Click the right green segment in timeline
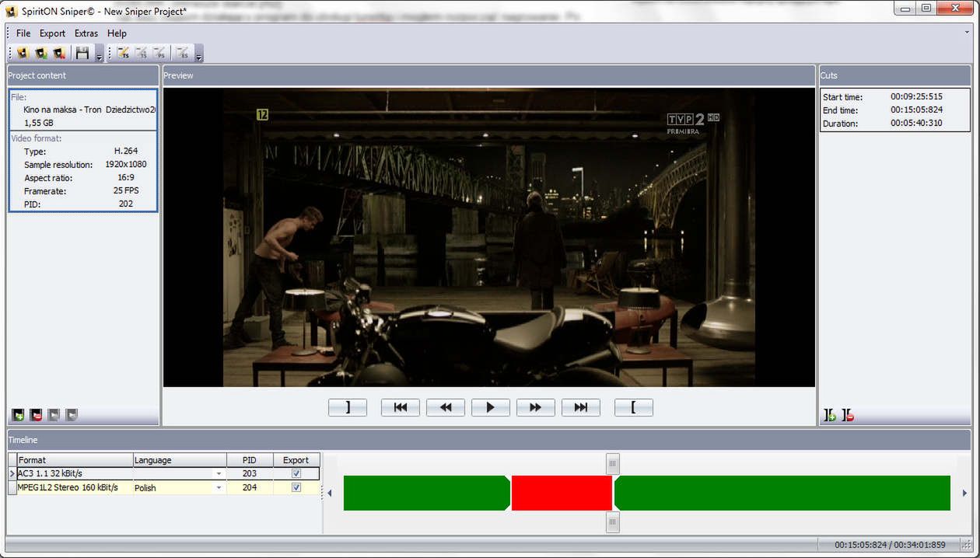 click(783, 493)
